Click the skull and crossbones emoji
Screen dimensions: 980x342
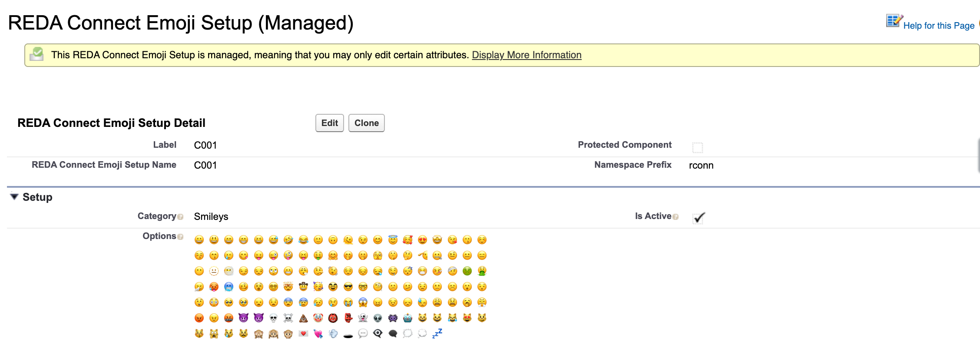point(288,318)
